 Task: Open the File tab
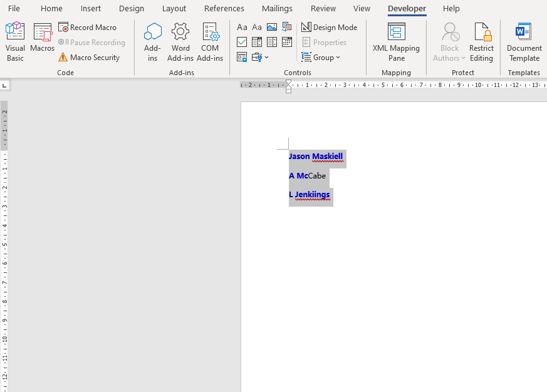[14, 8]
